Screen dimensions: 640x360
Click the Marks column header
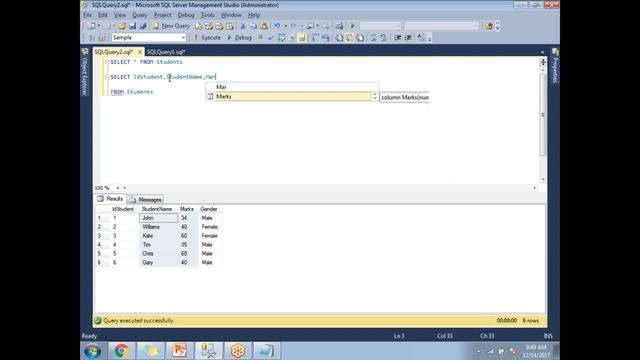tap(187, 209)
